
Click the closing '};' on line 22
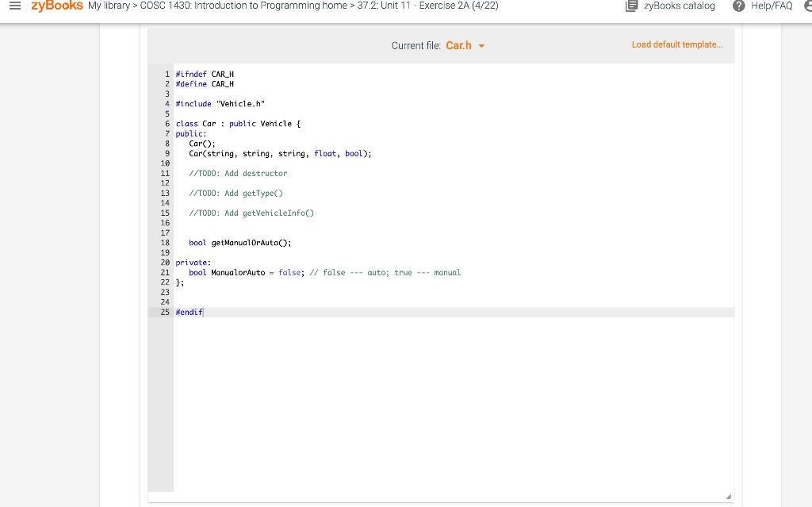tap(180, 282)
